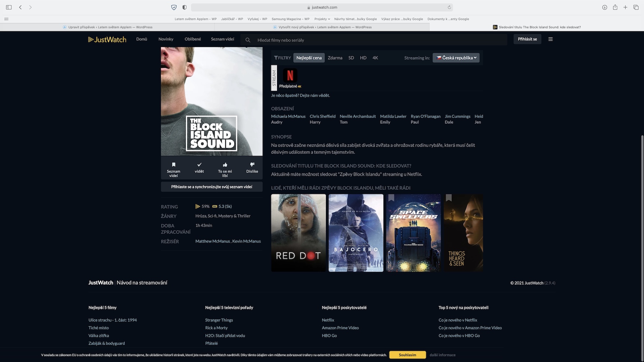
Task: Open the Co je nového v Netflix link
Action: pyautogui.click(x=458, y=320)
